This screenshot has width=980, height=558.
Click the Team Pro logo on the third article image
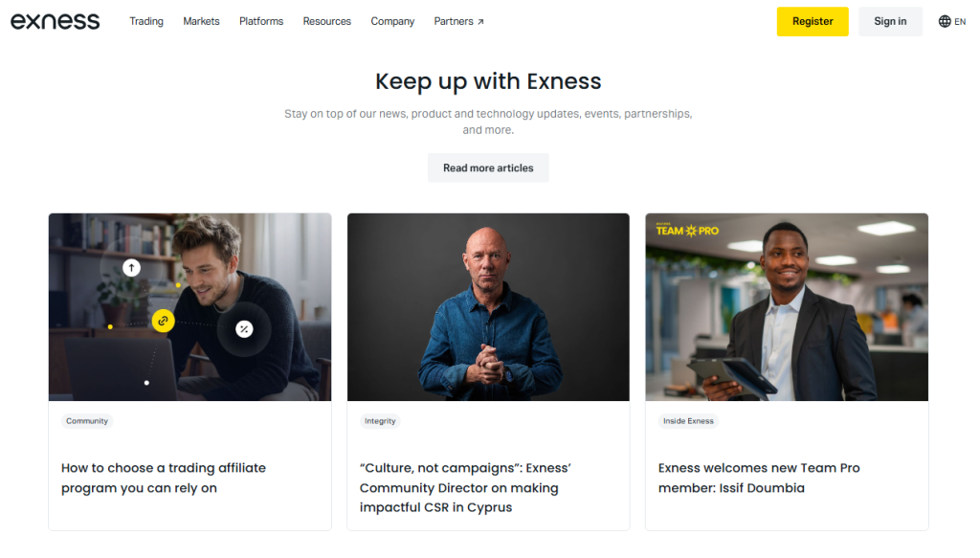(x=688, y=230)
